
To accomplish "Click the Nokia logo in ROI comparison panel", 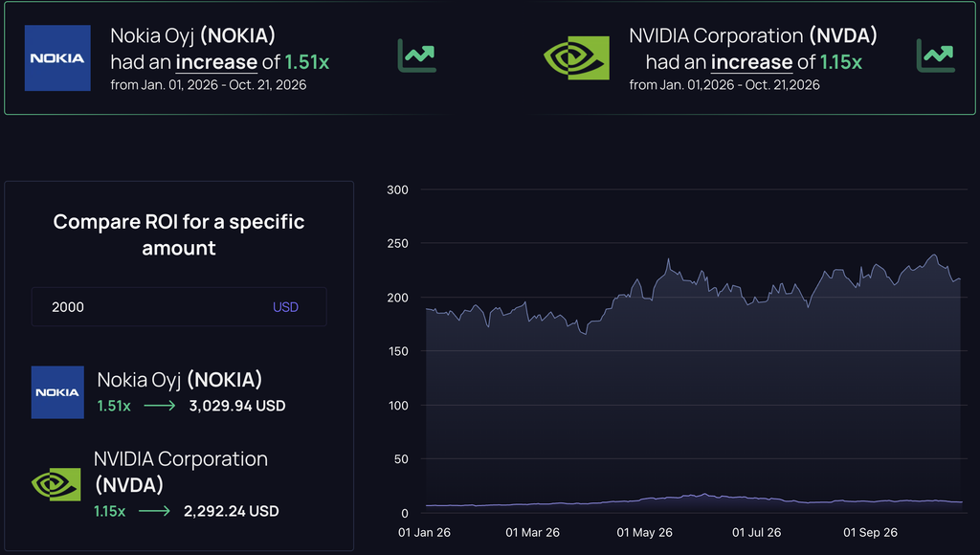I will pos(57,392).
